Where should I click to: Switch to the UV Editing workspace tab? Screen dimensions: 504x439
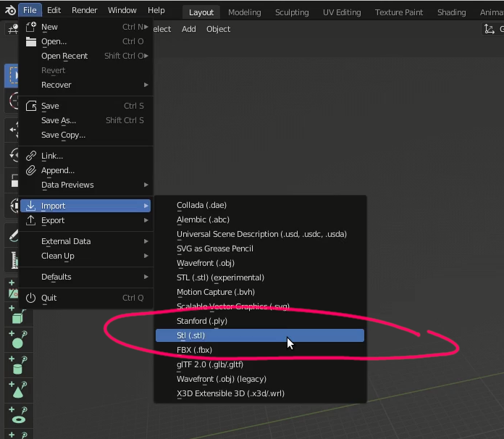[x=342, y=12]
